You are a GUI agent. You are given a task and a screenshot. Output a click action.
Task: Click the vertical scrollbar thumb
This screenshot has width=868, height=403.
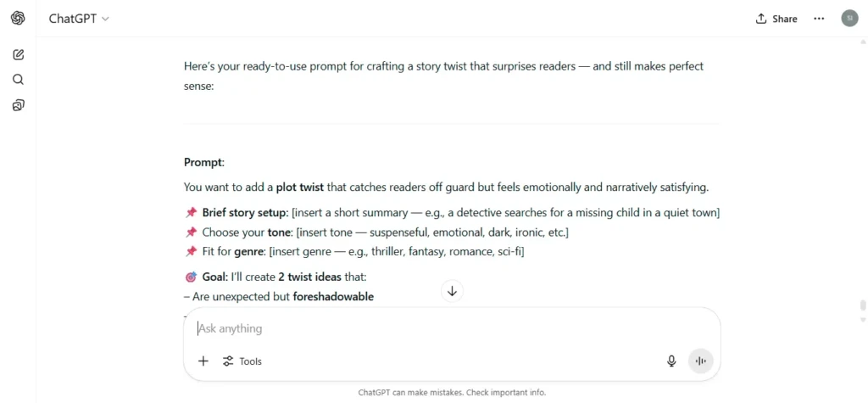pyautogui.click(x=862, y=306)
